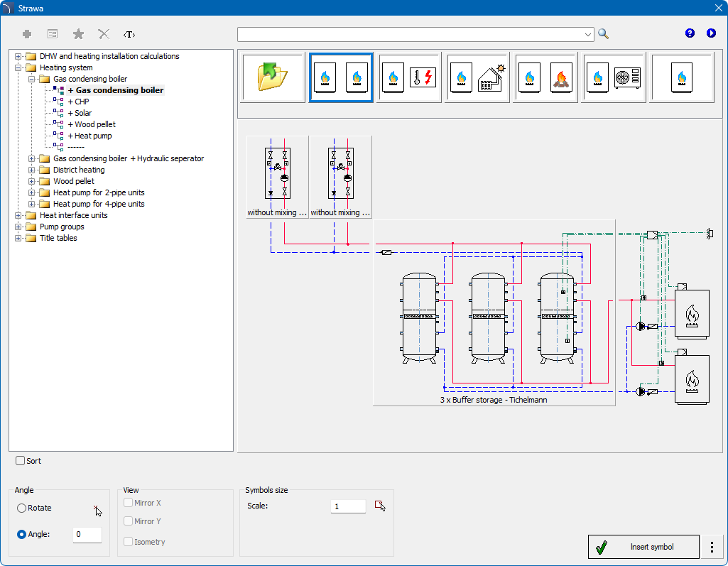Click the favorites star icon
The image size is (728, 566).
(78, 34)
